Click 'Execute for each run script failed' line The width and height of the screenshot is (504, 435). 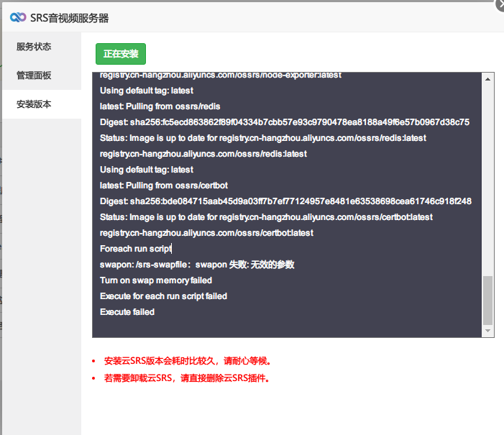coord(163,296)
